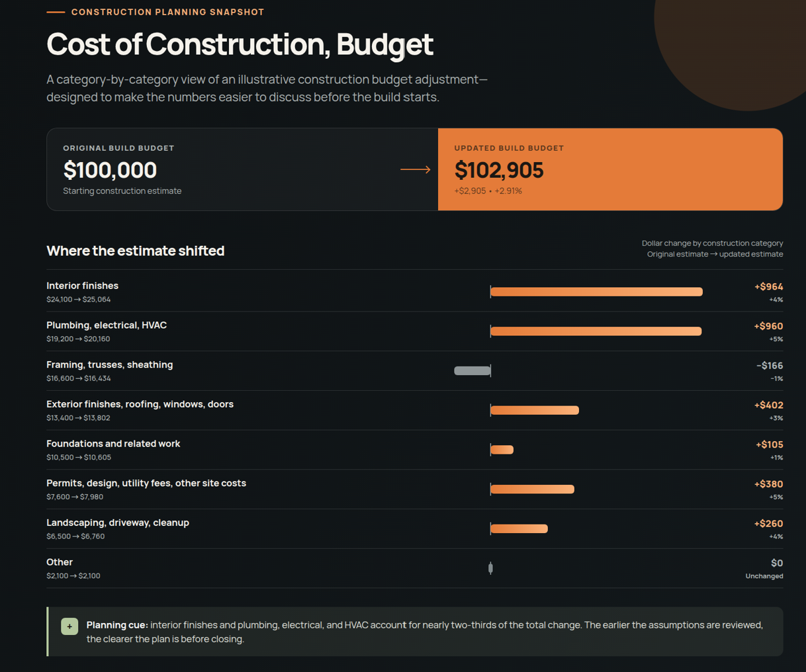Click the −$166 change value
Viewport: 806px width, 672px height.
click(770, 366)
